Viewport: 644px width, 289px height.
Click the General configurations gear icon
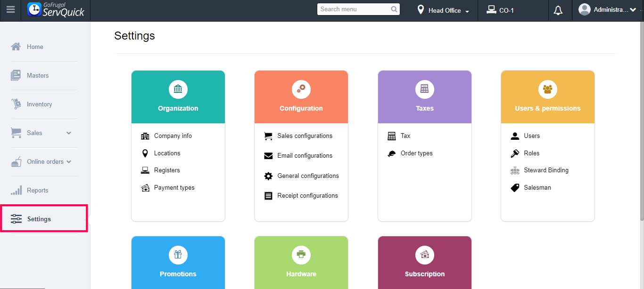268,176
